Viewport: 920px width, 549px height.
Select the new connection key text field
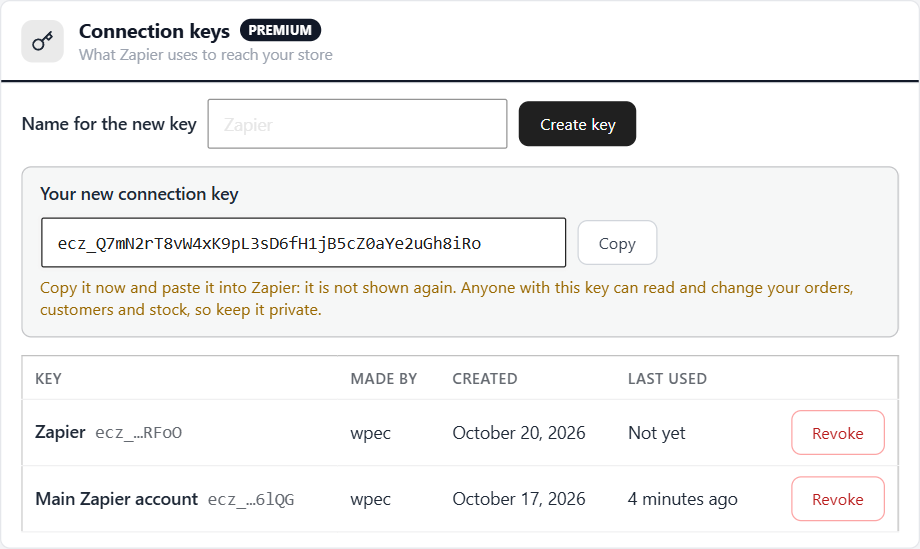coord(303,243)
